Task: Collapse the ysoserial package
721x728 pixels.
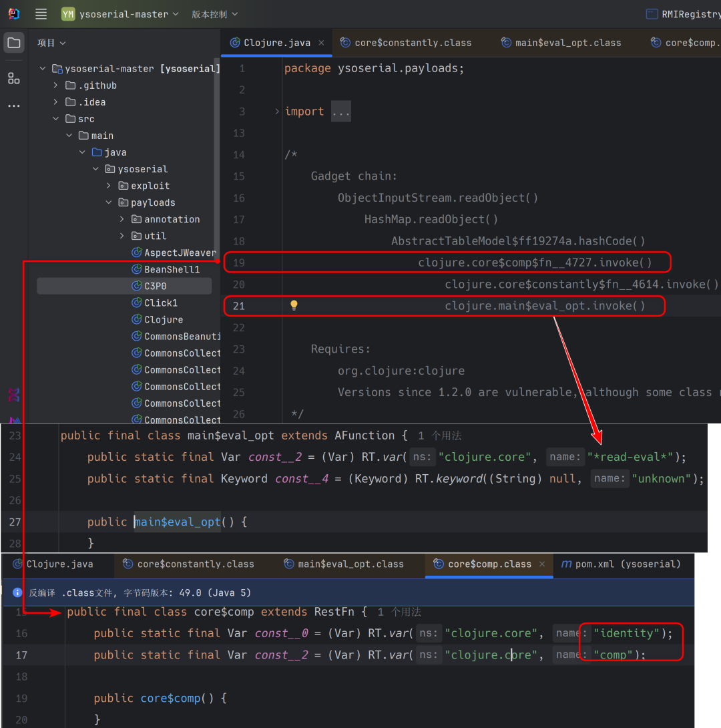Action: click(x=95, y=169)
